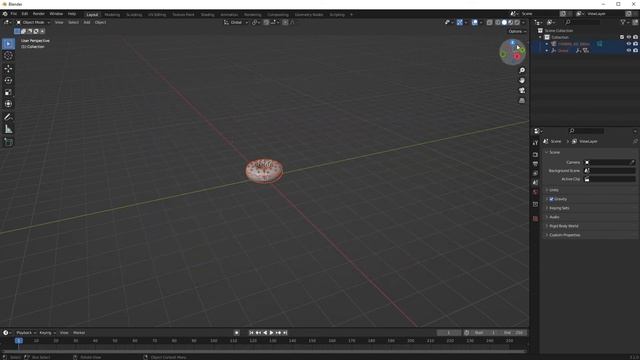This screenshot has width=640, height=360.
Task: Open the Scene properties tab
Action: 535,182
